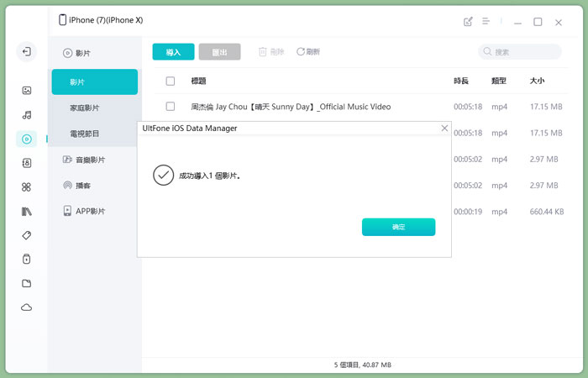Open the hamburger menu in title bar

click(x=486, y=22)
